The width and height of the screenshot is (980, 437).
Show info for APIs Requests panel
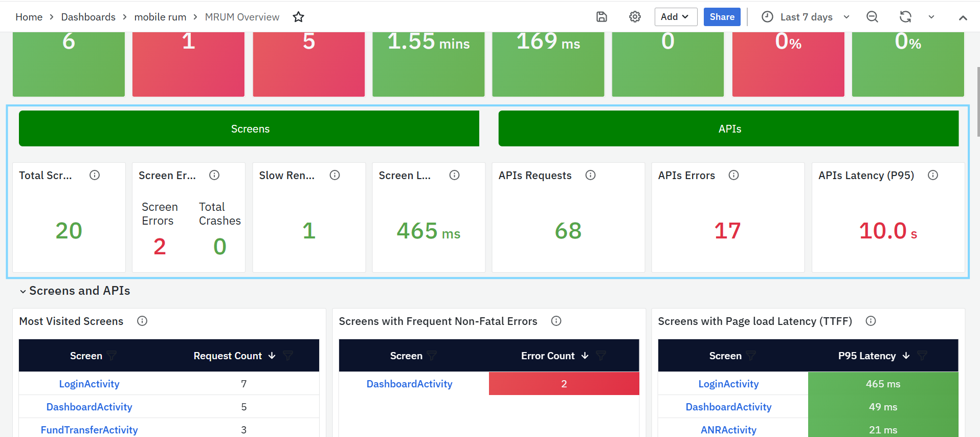(590, 175)
